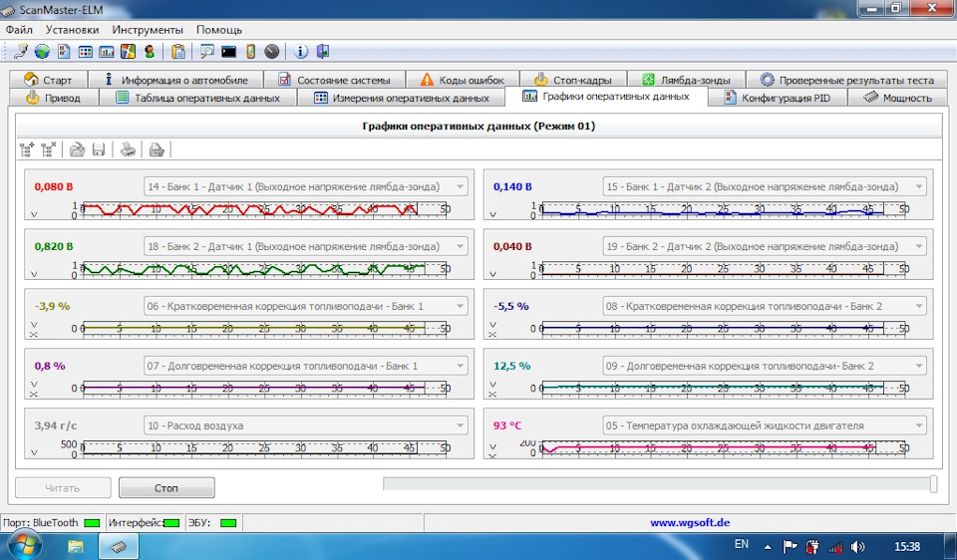Open the Установки menu
This screenshot has width=957, height=560.
pos(72,29)
